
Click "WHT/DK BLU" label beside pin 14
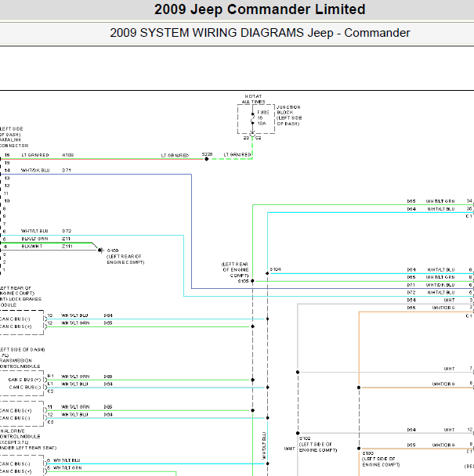(35, 171)
